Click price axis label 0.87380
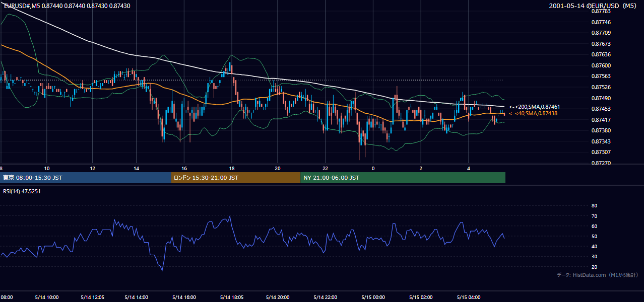Viewport: 644px width, 302px height. point(601,130)
